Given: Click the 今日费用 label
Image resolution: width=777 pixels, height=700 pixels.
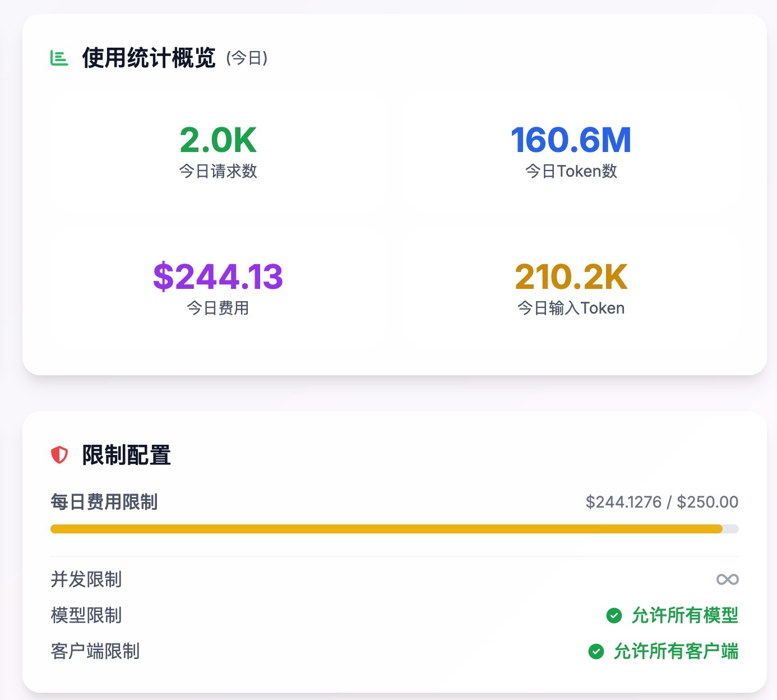Looking at the screenshot, I should tap(218, 308).
